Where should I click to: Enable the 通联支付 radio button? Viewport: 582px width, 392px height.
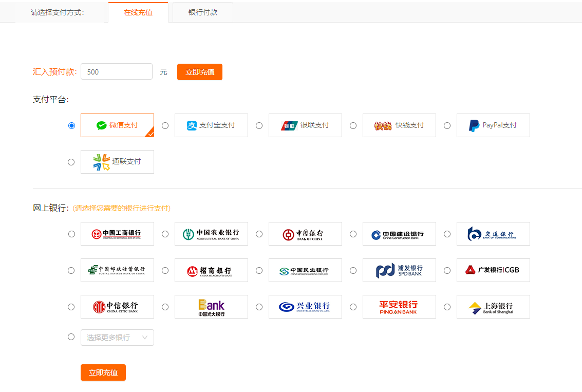click(x=71, y=162)
